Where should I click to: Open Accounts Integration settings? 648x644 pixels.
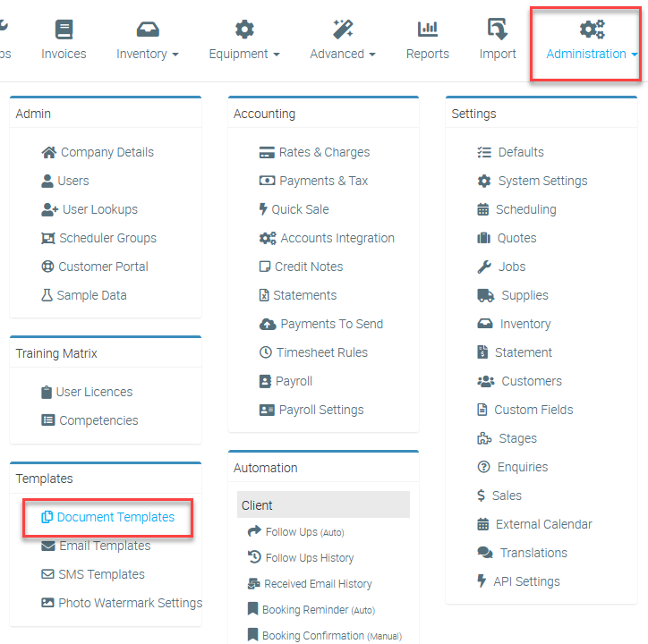[x=337, y=238]
